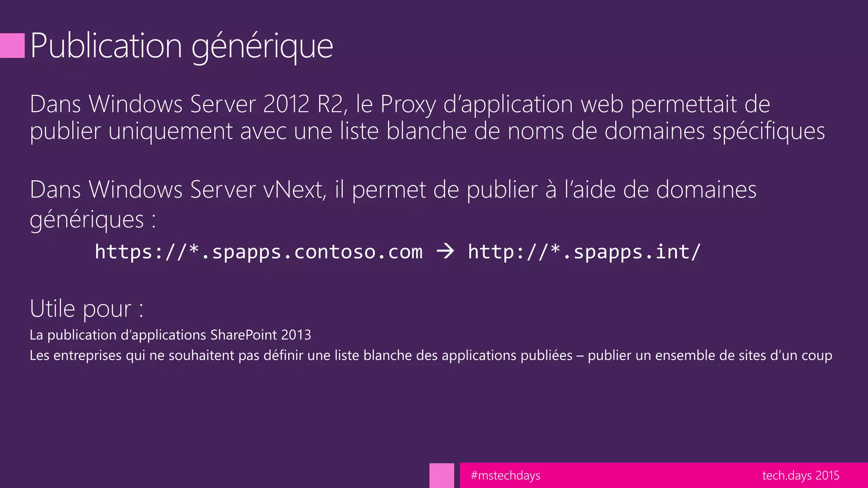The width and height of the screenshot is (868, 488).
Task: Click the paragraph starting "Dans Windows Server 2012 R2"
Action: point(427,117)
